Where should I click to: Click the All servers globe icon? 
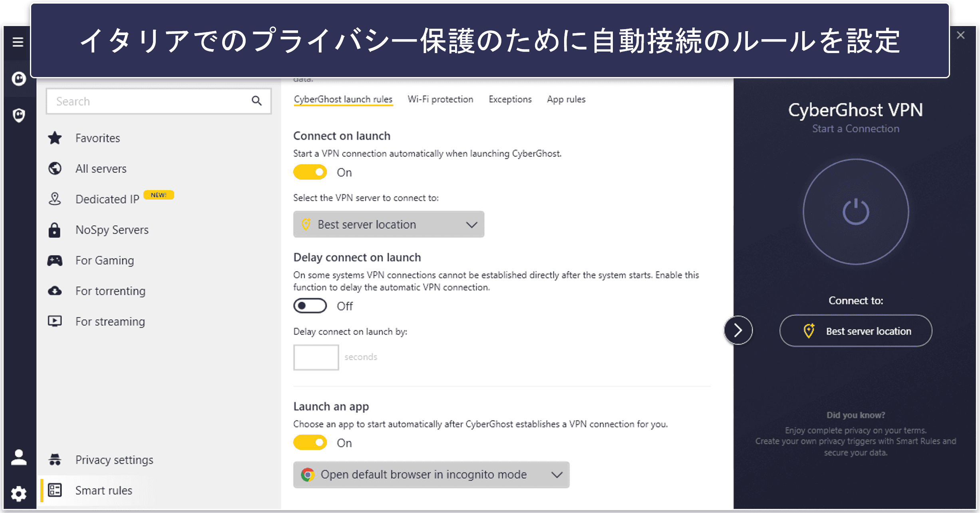tap(55, 168)
